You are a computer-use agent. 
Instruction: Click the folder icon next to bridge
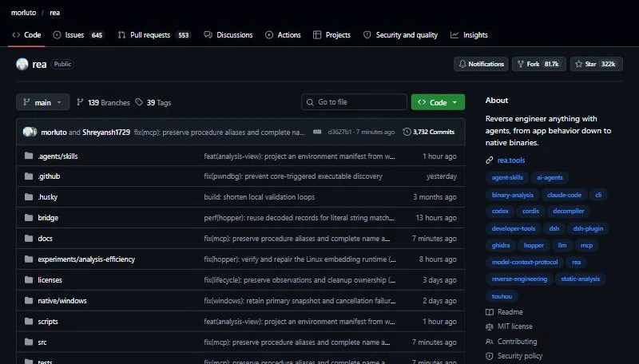29,217
